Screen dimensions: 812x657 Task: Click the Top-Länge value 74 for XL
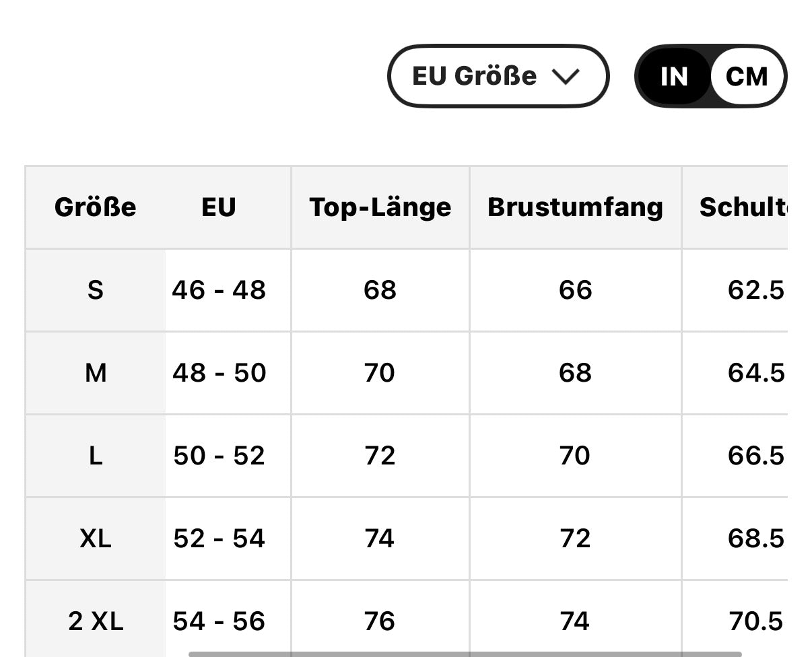tap(380, 539)
